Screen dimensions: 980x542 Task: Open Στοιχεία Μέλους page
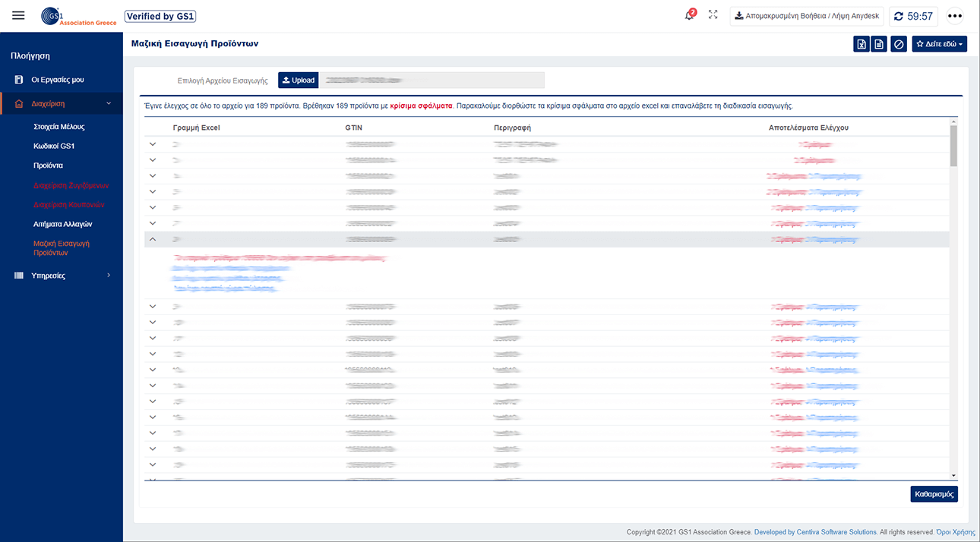[x=59, y=127]
